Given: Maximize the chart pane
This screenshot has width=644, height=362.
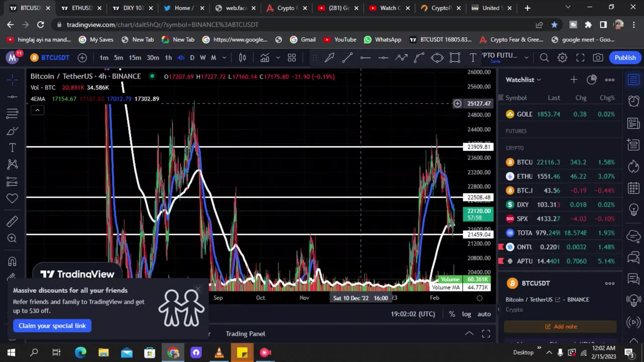Looking at the screenshot, I should point(486,334).
